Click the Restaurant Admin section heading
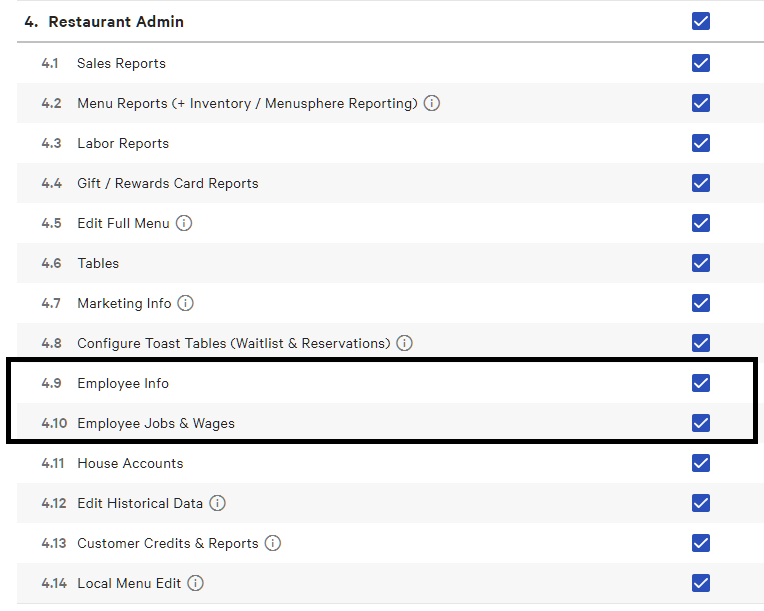 [115, 21]
